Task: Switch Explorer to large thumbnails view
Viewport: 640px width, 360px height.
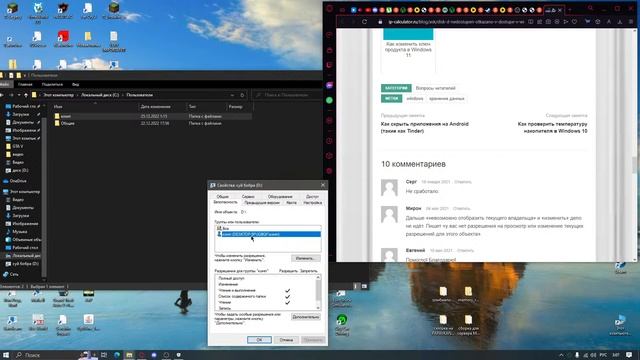Action: coord(364,287)
